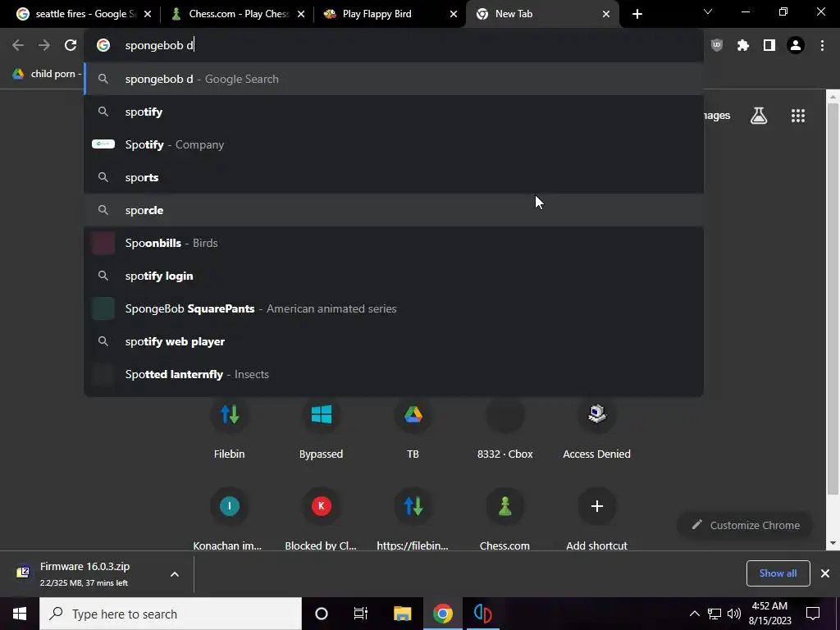Viewport: 840px width, 630px height.
Task: Open the tab search dropdown chevron
Action: [x=708, y=11]
